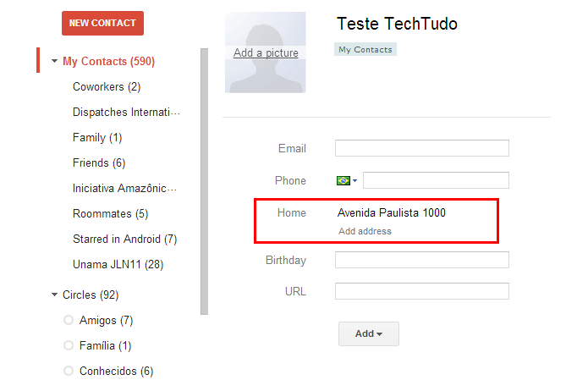Image resolution: width=588 pixels, height=380 pixels.
Task: Select the Família circle radio button
Action: (69, 345)
